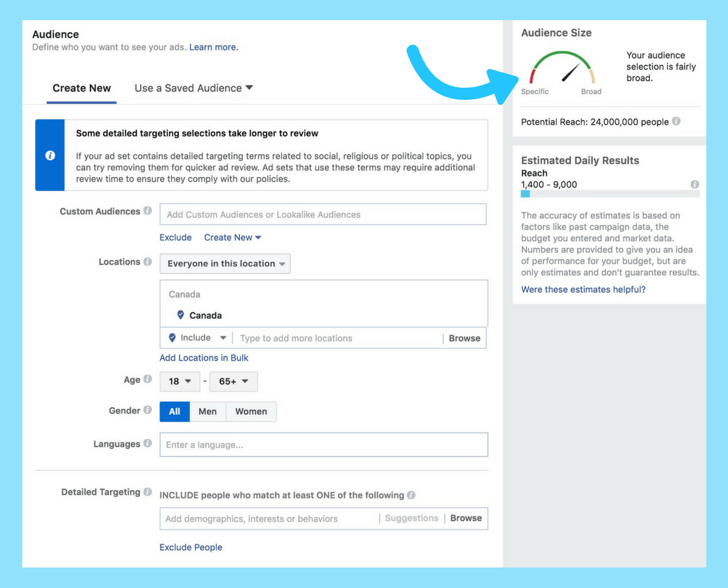This screenshot has width=728, height=588.
Task: Click the blue info icon in notice banner
Action: coord(50,156)
